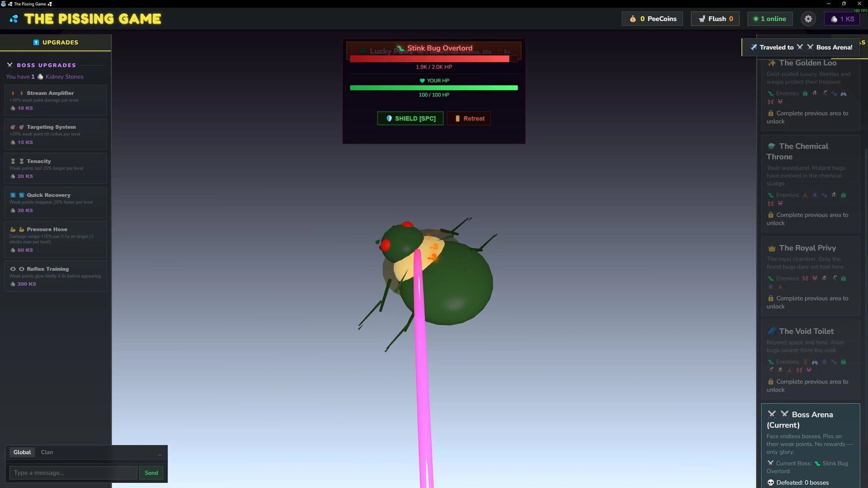The height and width of the screenshot is (488, 868).
Task: Select the Global chat tab
Action: coord(22,452)
